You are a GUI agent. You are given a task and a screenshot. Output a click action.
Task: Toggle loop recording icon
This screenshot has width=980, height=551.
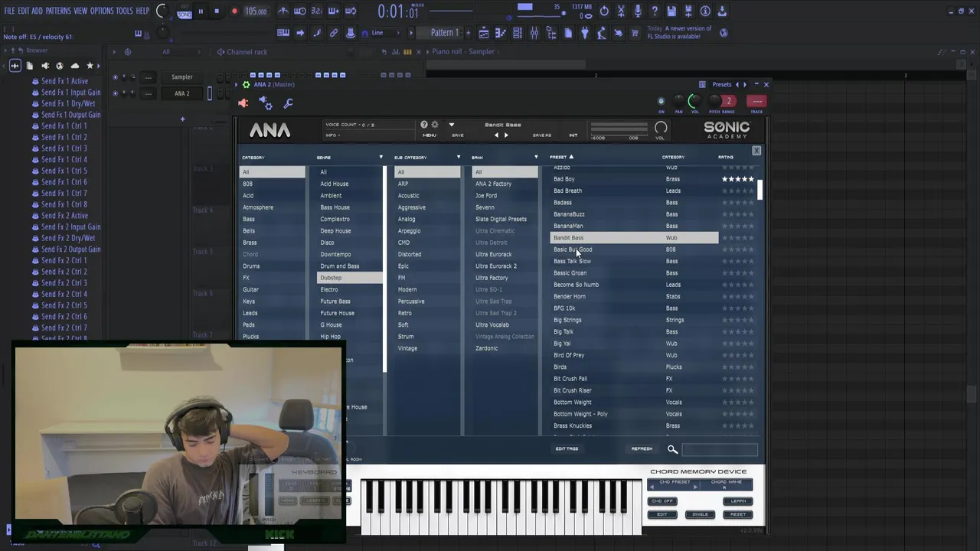[x=351, y=11]
